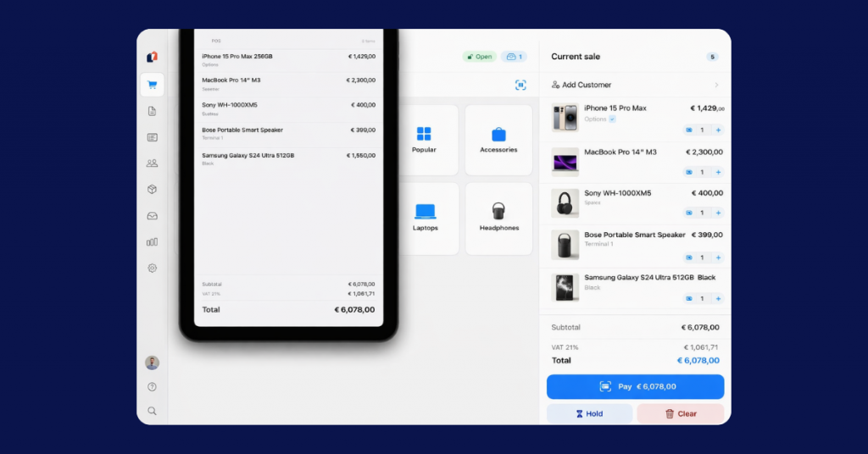Open the settings gear in the sidebar
This screenshot has width=868, height=454.
tap(152, 268)
